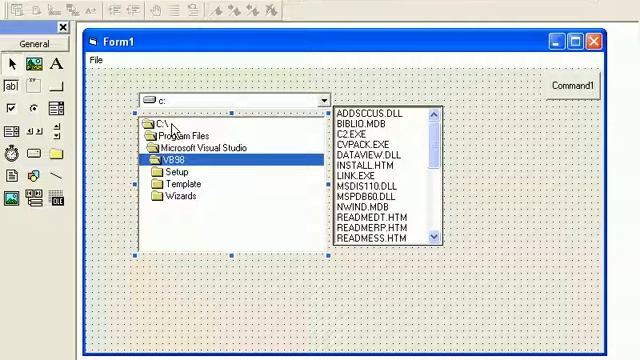Click the Outdent toolbar icon
Screen dimensions: 640x360
pyautogui.click(x=133, y=10)
